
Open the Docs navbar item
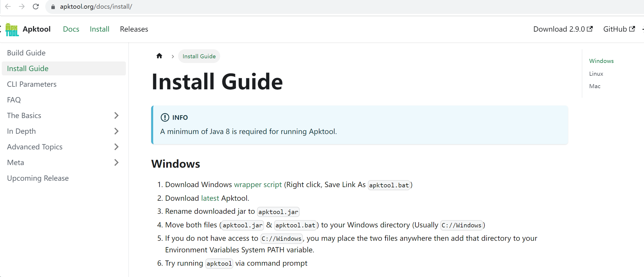[71, 29]
